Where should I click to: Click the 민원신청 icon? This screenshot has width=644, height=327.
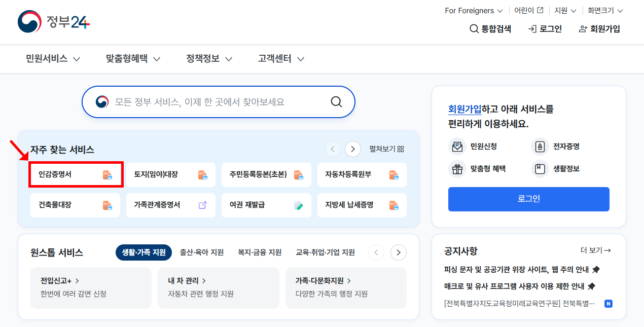[457, 147]
